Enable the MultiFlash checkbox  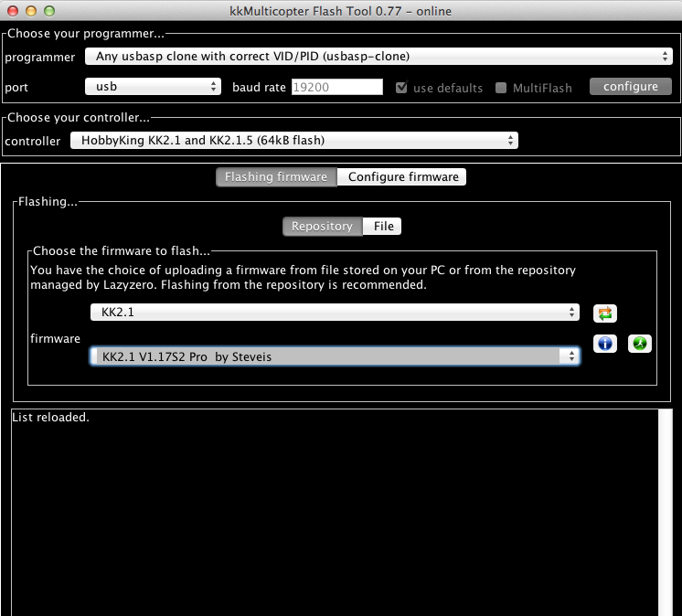[x=501, y=88]
